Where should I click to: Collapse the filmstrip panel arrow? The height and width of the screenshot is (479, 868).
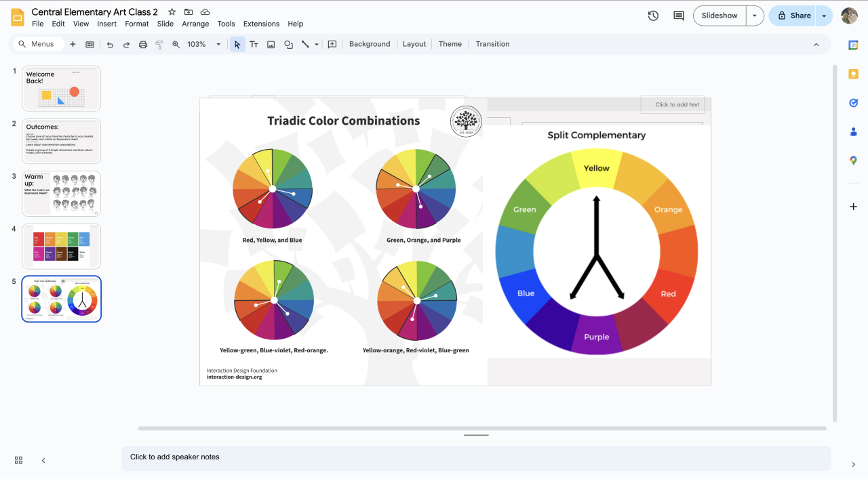click(x=43, y=460)
